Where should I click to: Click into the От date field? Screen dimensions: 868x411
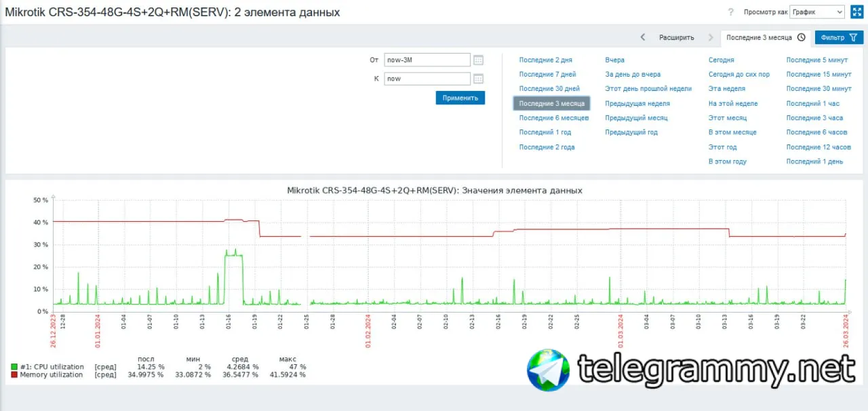(427, 60)
